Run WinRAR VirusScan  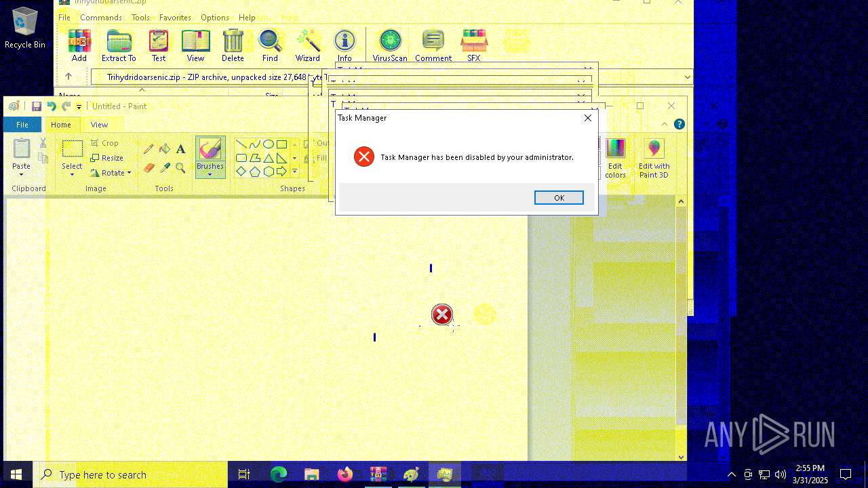tap(390, 45)
